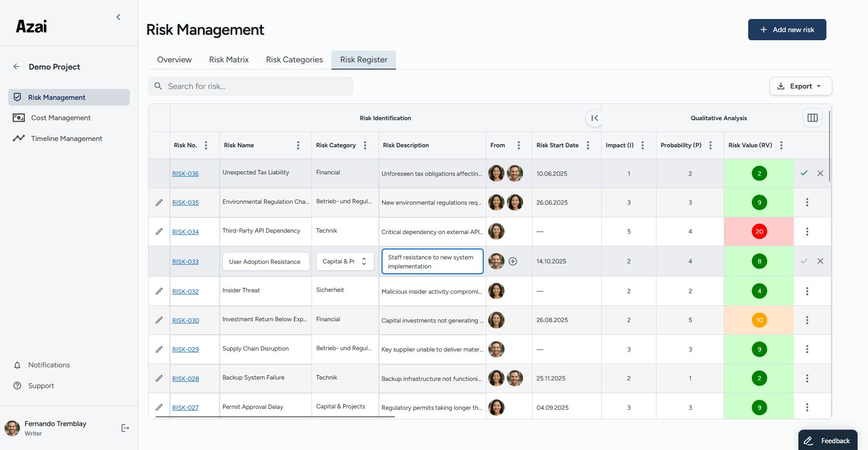
Task: Open the Export dropdown
Action: click(801, 86)
